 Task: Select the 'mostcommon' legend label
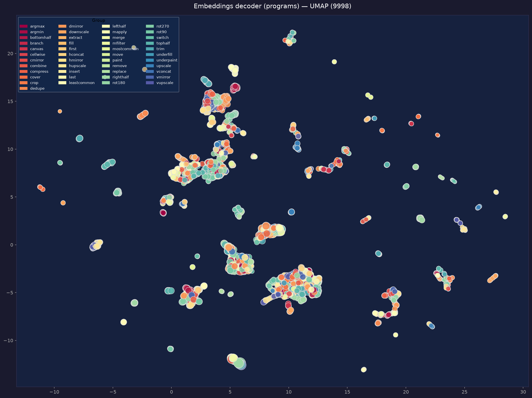[x=125, y=49]
